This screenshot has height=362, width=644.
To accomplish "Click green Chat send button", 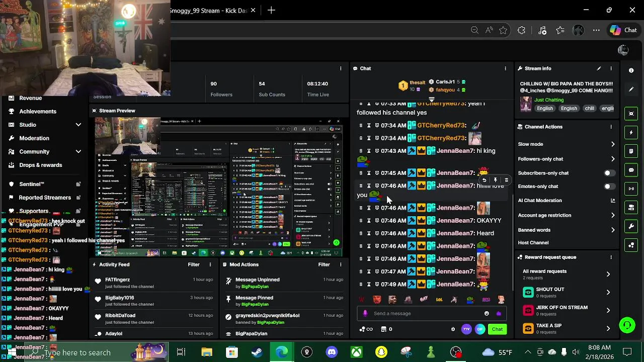I will tap(497, 329).
